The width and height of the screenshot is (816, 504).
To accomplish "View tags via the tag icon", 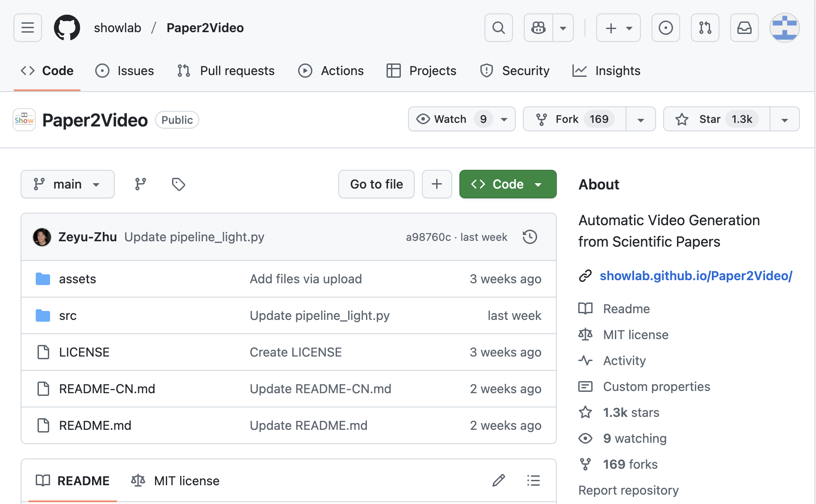I will 178,184.
